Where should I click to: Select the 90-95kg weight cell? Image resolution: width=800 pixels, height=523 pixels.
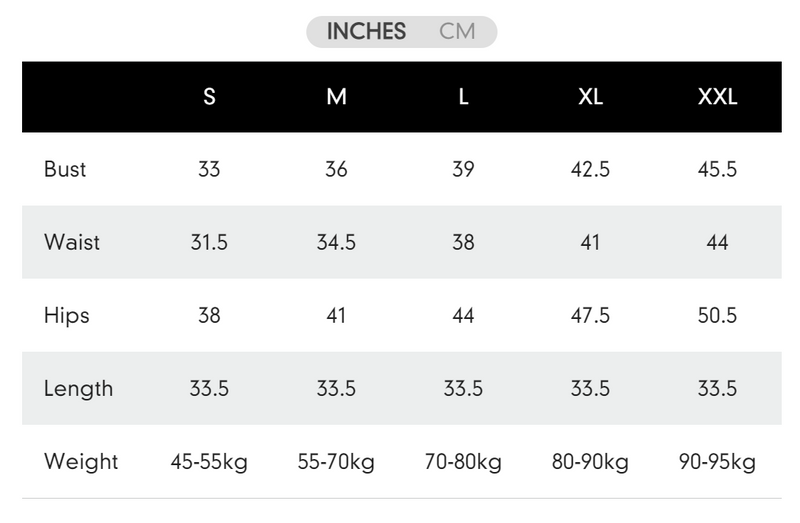click(x=717, y=462)
